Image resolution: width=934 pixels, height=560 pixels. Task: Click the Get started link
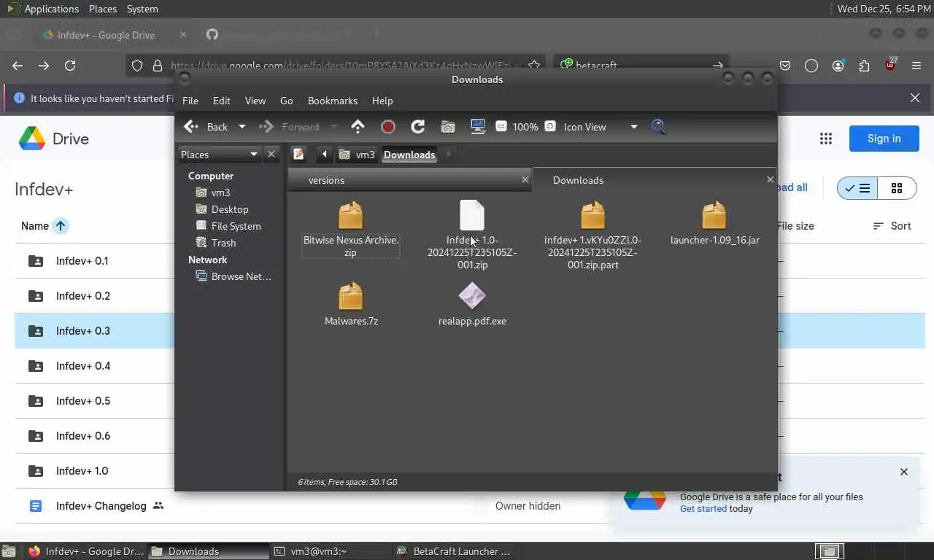pos(703,509)
